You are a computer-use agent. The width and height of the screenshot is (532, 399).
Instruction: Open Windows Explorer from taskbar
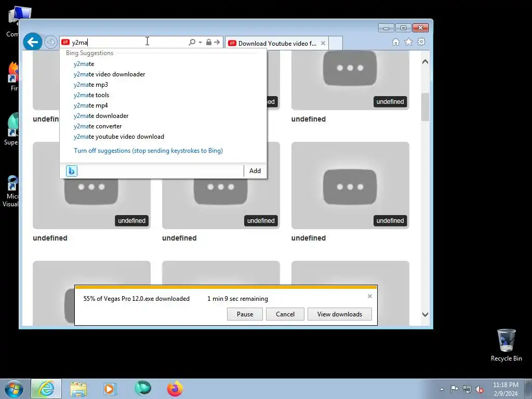78,389
